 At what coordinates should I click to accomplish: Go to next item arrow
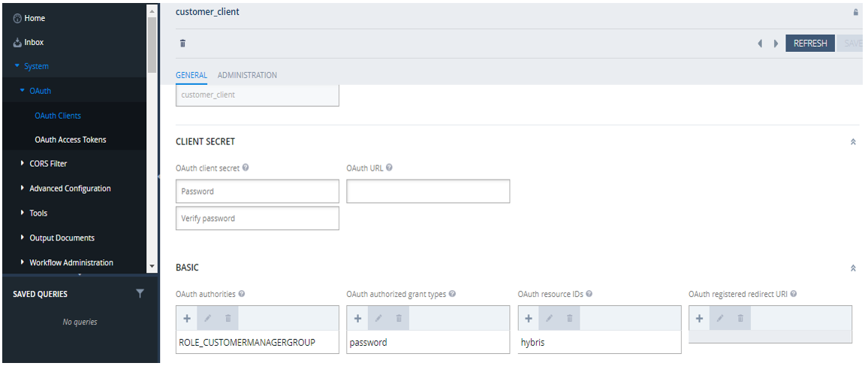[776, 44]
